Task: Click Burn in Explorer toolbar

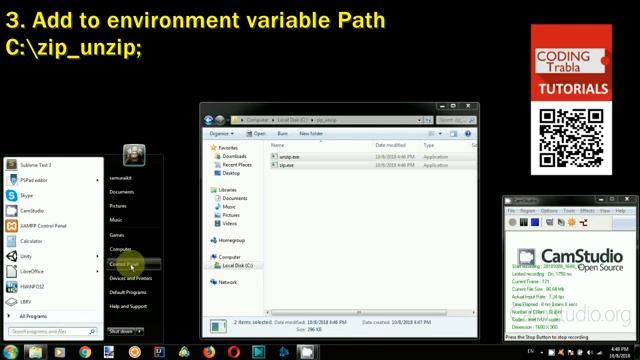Action: pos(282,133)
